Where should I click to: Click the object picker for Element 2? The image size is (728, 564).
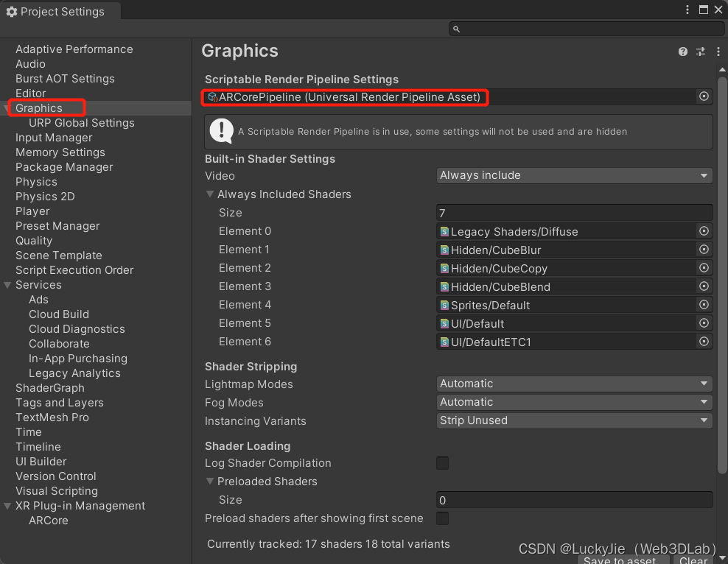704,268
